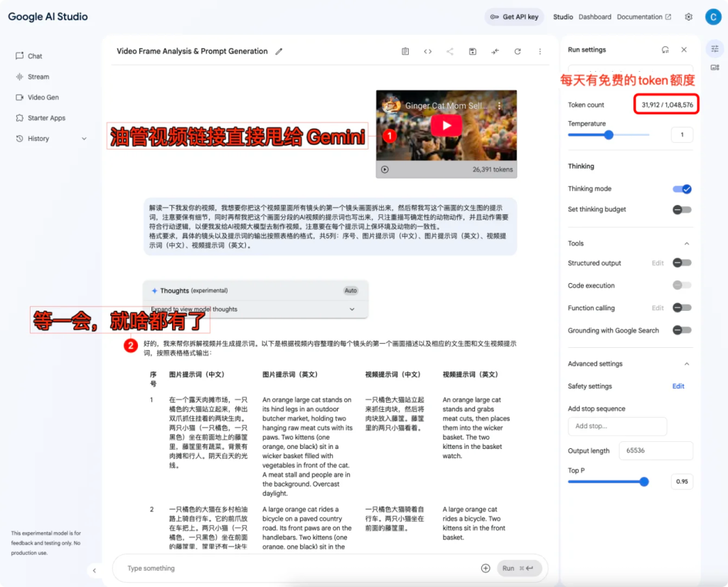Click the Structured output Edit link
The width and height of the screenshot is (728, 587).
click(658, 263)
